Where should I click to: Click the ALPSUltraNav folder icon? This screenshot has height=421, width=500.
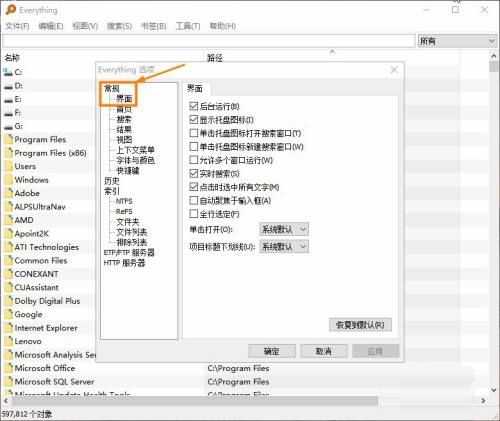point(8,207)
